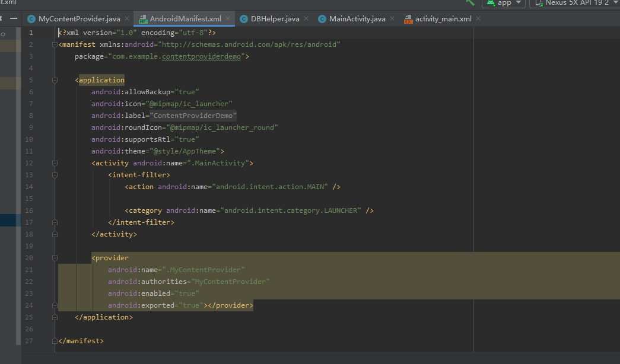Viewport: 620px width, 364px height.
Task: Click the package name com.example.contentproviderdemo
Action: (x=176, y=56)
